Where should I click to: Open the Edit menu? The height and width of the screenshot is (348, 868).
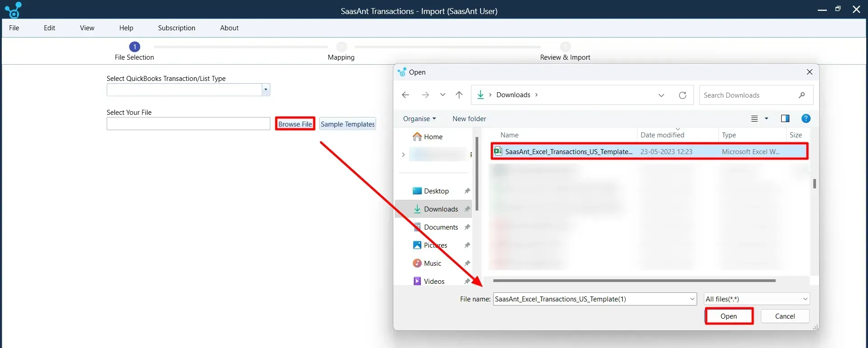pos(49,28)
